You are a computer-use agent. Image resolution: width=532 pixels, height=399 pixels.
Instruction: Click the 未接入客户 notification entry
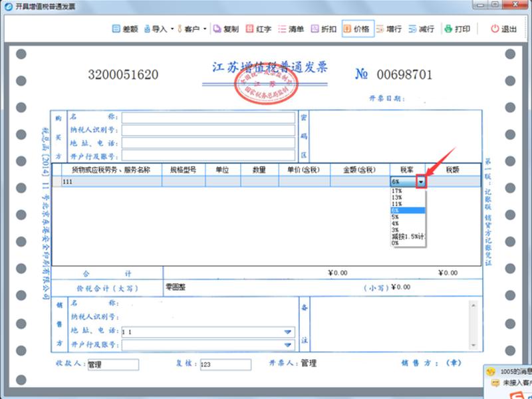click(x=511, y=383)
